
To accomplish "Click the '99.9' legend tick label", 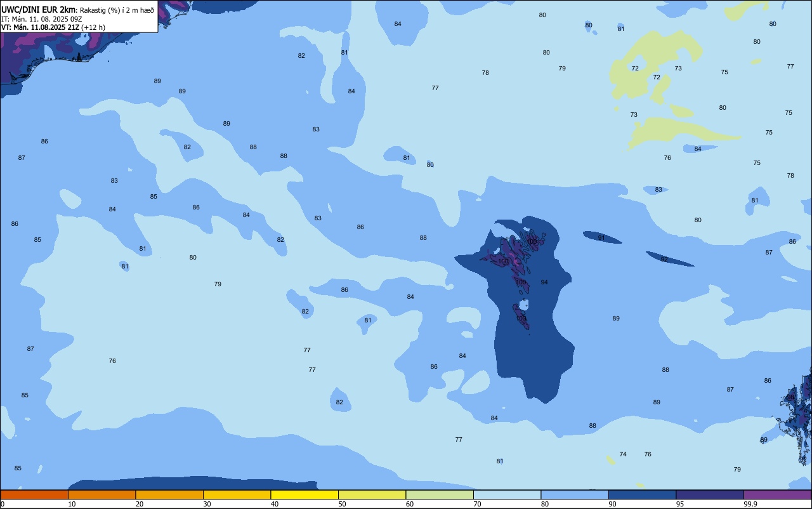I will 750,504.
